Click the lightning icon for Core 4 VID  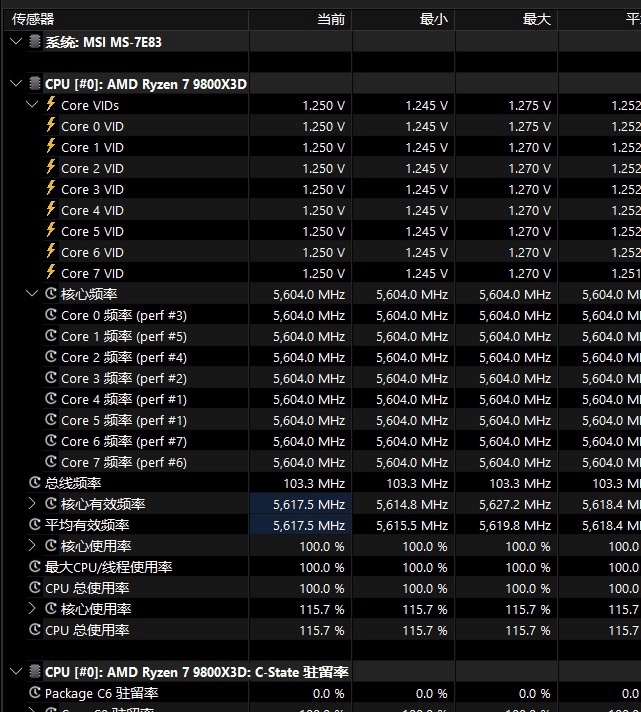51,209
